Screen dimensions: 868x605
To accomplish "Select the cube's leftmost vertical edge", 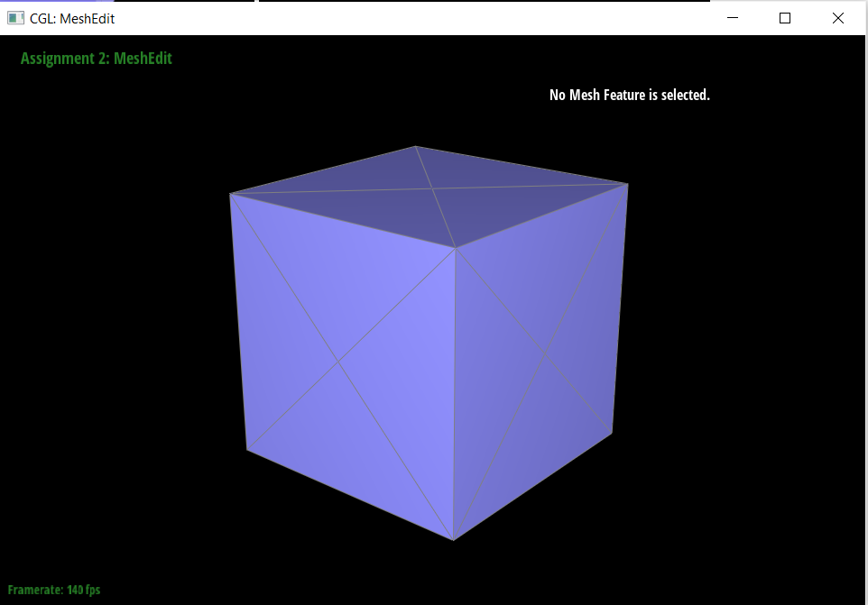I will 238,320.
